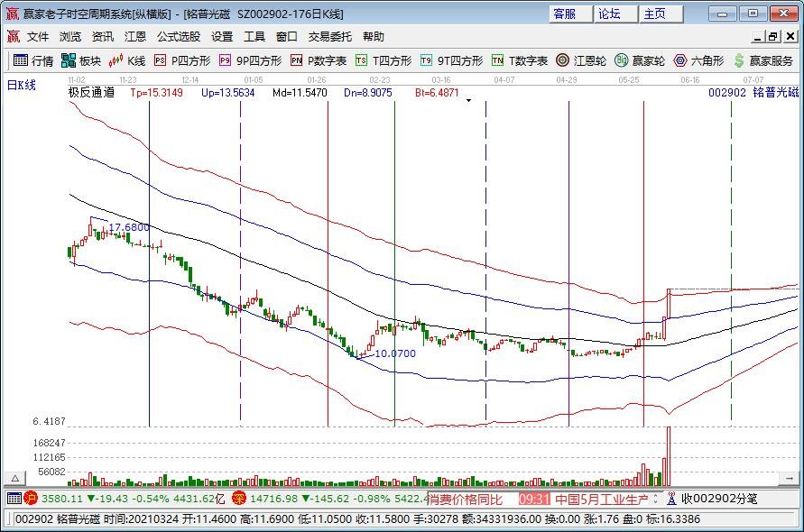Click the Shenzhen index value 14716.98

click(x=273, y=498)
